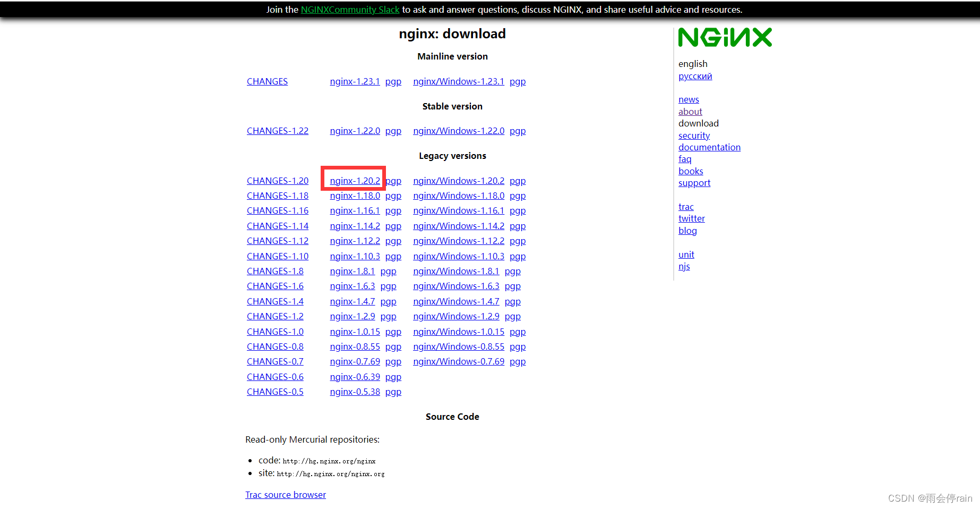Download nginx-1.10.3 source
Screen dimensions: 980x508
[x=355, y=256]
